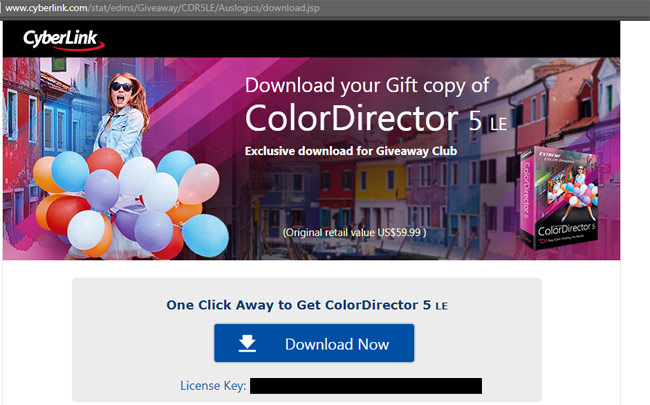Select the browser address bar URL

tap(162, 8)
